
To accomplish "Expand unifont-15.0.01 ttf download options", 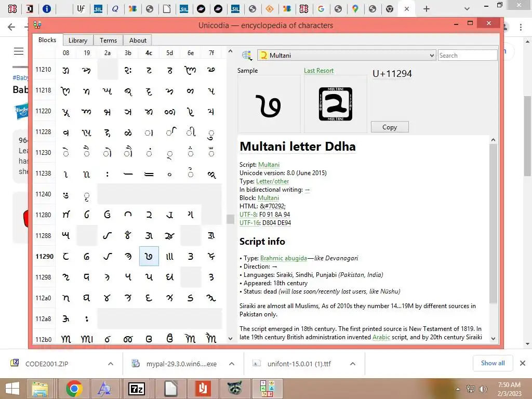I will pyautogui.click(x=353, y=364).
